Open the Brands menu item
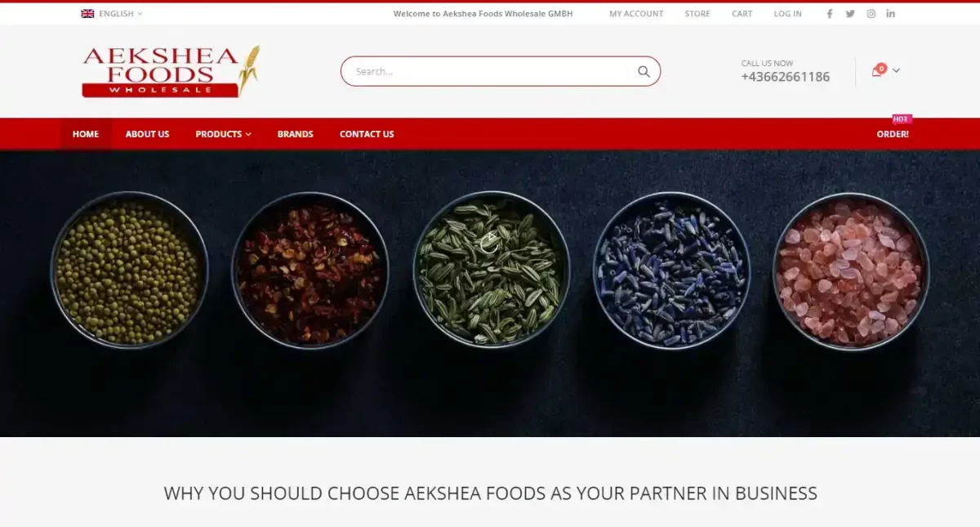This screenshot has height=527, width=980. point(295,134)
